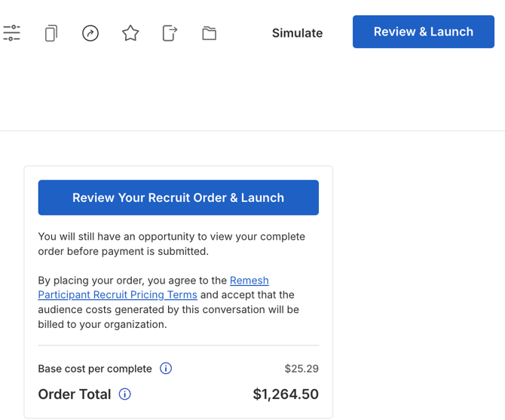Switch to Simulate mode

coord(297,33)
